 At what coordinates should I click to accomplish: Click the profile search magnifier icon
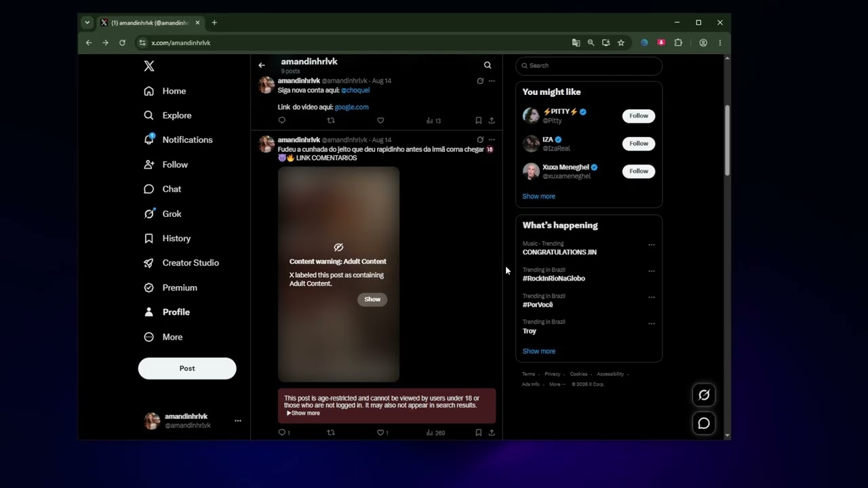pyautogui.click(x=488, y=65)
